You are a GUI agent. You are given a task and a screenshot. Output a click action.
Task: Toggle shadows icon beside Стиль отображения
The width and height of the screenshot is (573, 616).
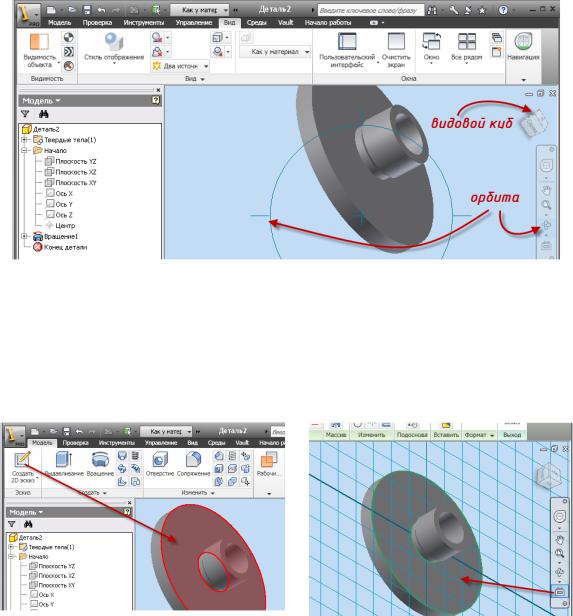(x=157, y=38)
